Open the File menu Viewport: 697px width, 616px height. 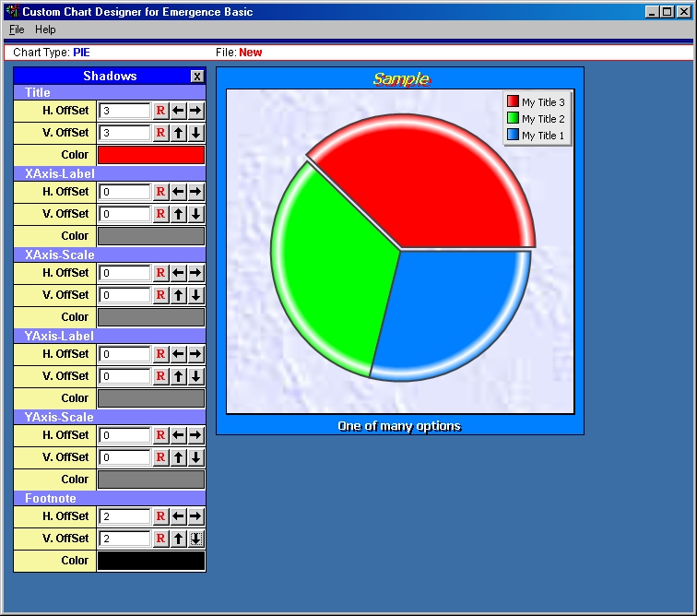point(17,30)
